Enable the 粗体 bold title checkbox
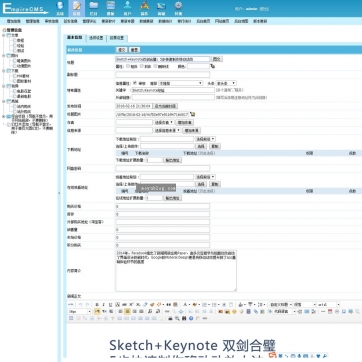The image size is (362, 362). [128, 66]
